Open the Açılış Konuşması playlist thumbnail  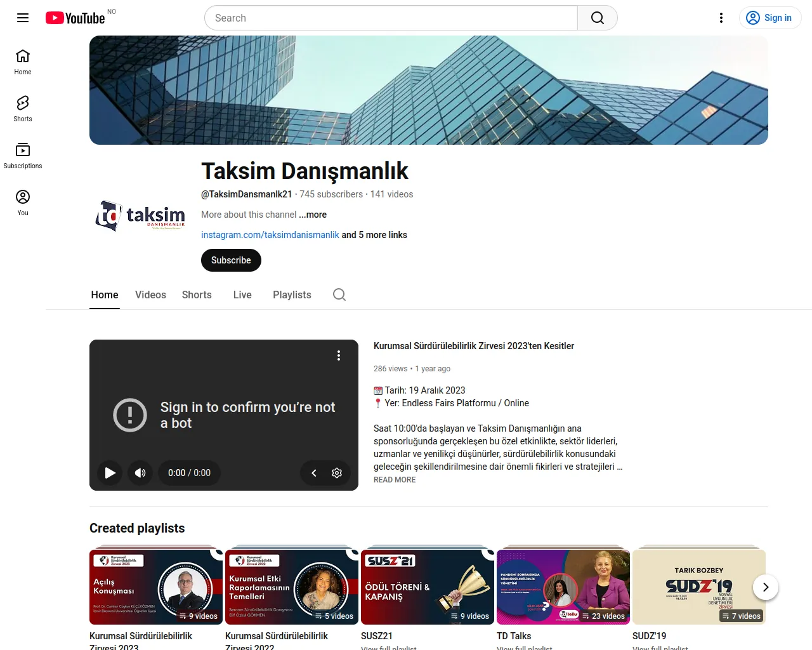pyautogui.click(x=156, y=587)
